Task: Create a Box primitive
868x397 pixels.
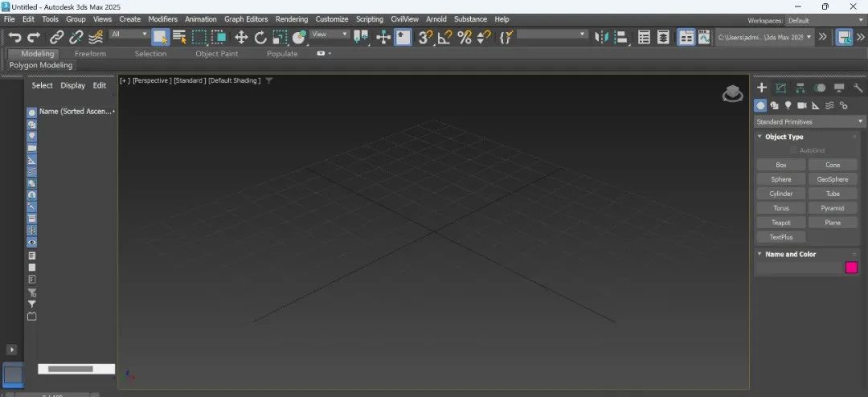Action: (781, 165)
